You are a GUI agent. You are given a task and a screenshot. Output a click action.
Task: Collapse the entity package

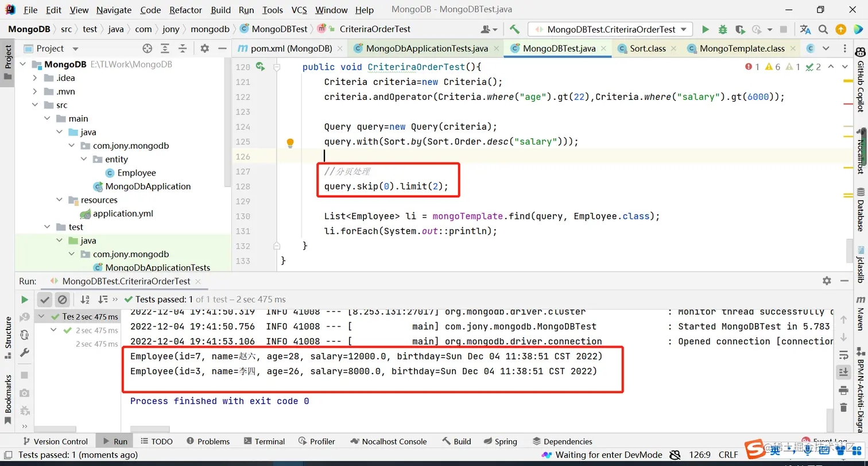(x=84, y=159)
